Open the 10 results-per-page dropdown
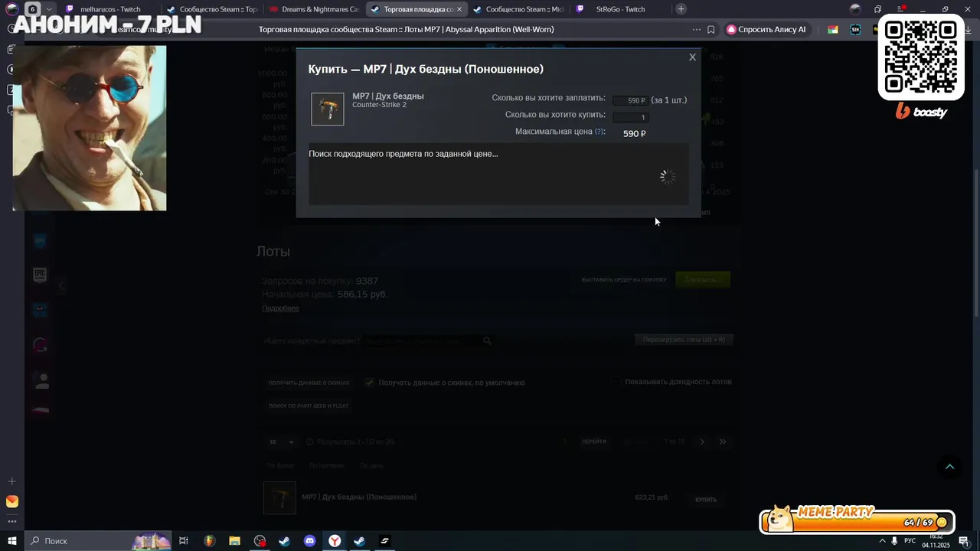 281,442
